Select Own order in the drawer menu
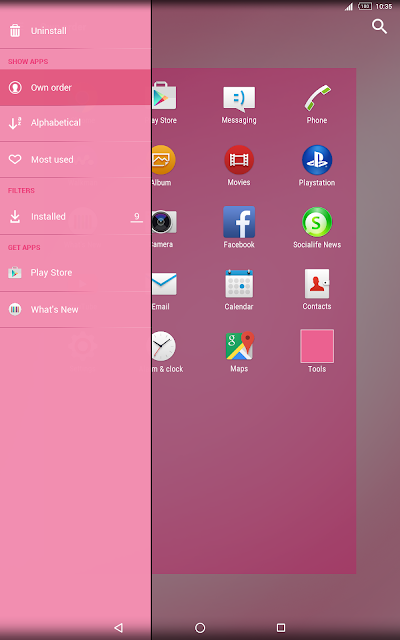Image resolution: width=400 pixels, height=640 pixels. point(76,87)
